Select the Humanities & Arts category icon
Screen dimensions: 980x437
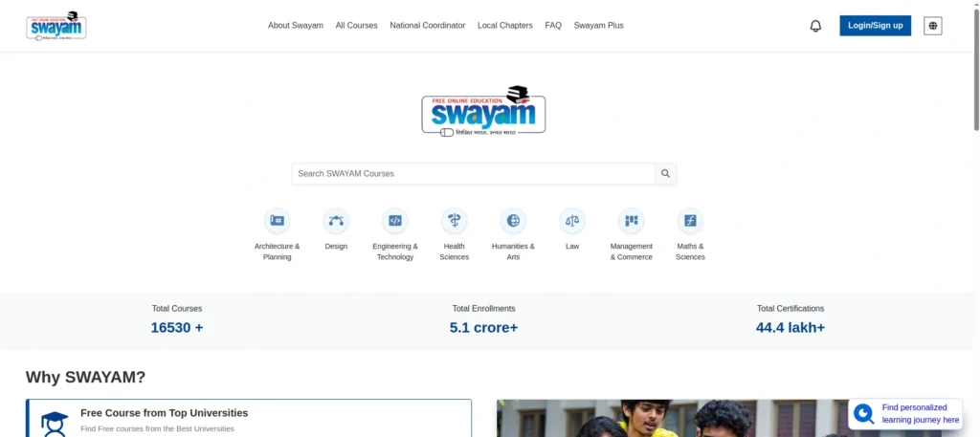[x=513, y=220]
